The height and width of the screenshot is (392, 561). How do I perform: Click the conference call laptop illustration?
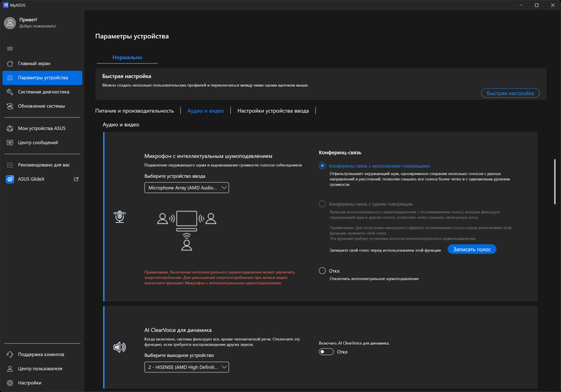(186, 231)
